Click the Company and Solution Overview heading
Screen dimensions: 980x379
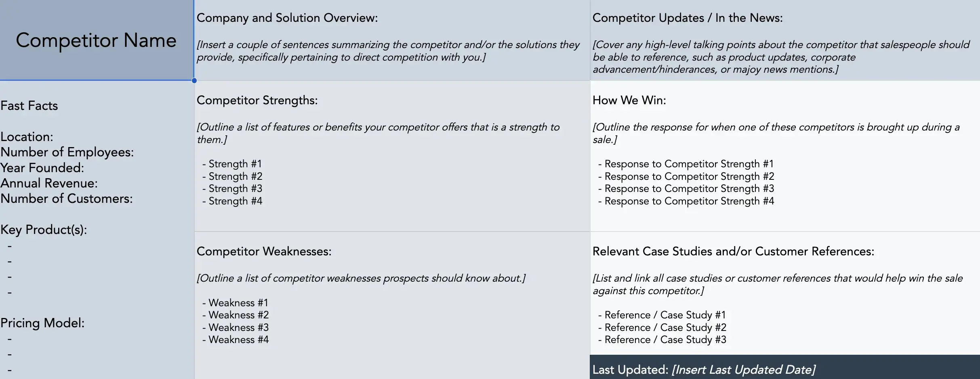click(287, 18)
